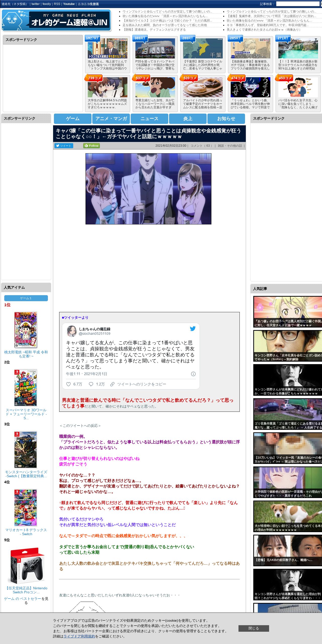Open the ゴミ収集作業員 popular article

(288, 414)
